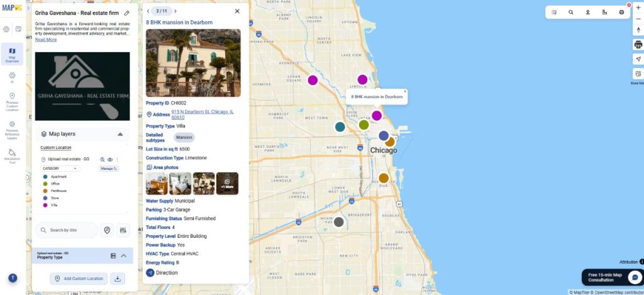The height and width of the screenshot is (295, 644).
Task: Click the teal Apartment marker near West Town
Action: click(340, 127)
